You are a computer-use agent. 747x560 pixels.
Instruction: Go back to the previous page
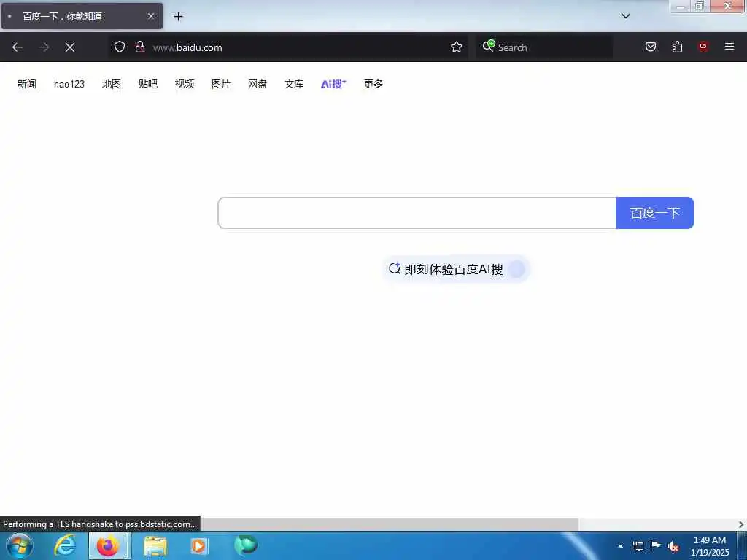18,47
